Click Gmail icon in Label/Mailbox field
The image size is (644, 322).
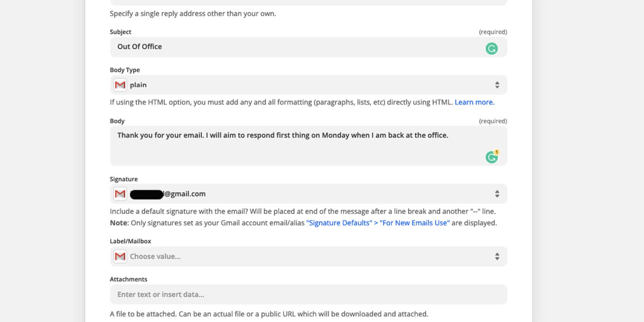(x=120, y=256)
